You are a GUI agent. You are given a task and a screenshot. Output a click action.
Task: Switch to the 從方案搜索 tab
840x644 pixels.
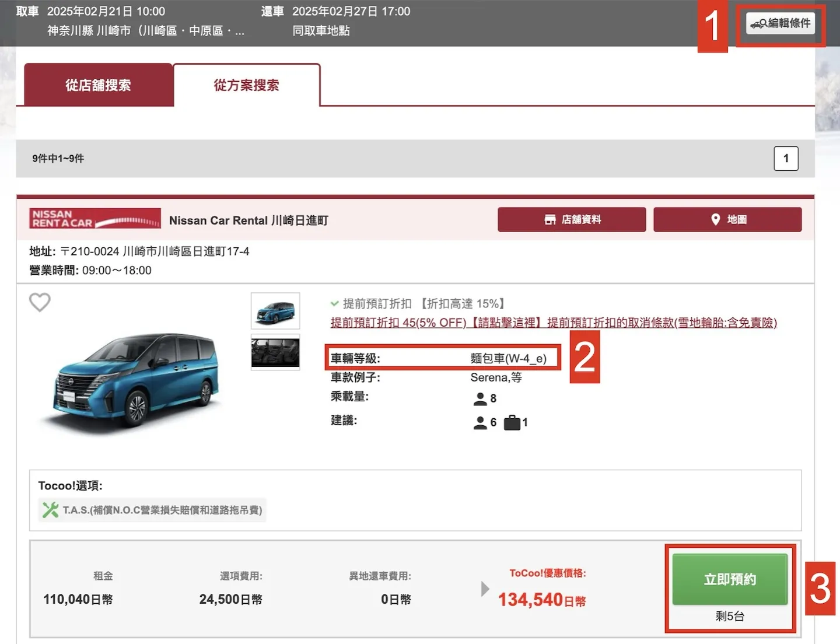pos(246,85)
